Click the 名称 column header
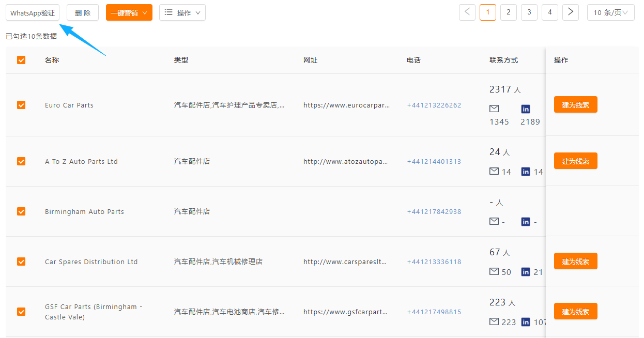The width and height of the screenshot is (644, 338). 52,60
